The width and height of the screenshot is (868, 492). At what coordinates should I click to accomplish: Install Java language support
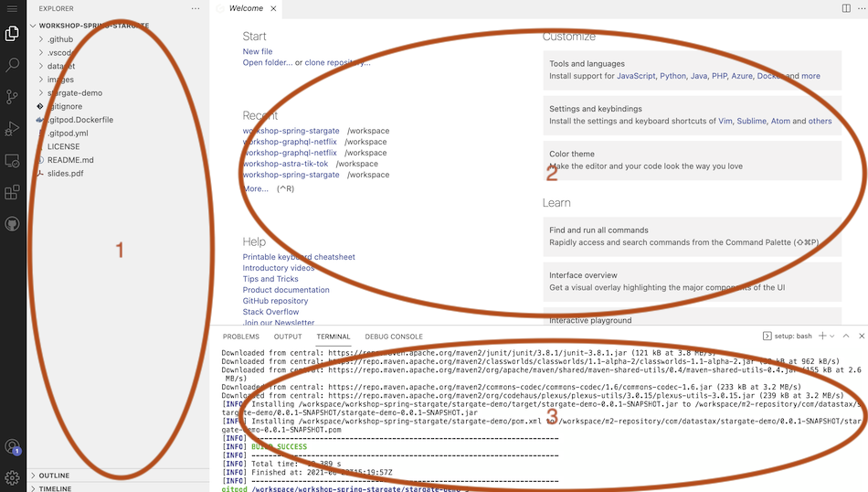[x=699, y=76]
